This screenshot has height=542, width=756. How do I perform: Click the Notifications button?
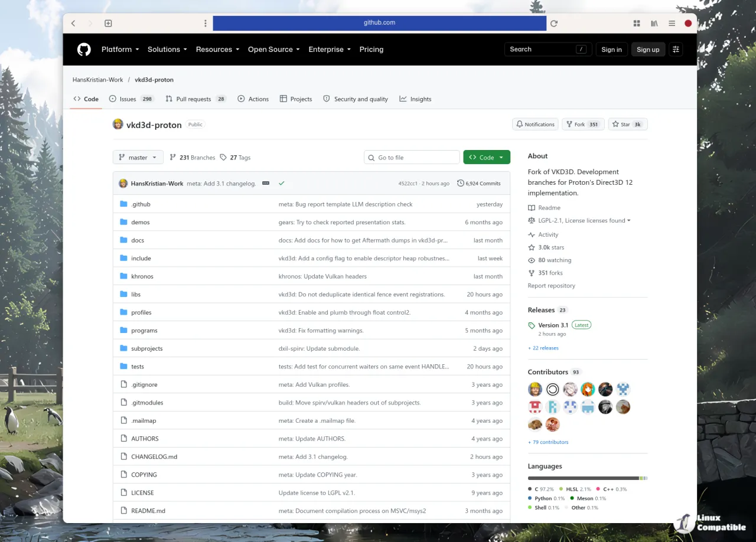coord(535,125)
